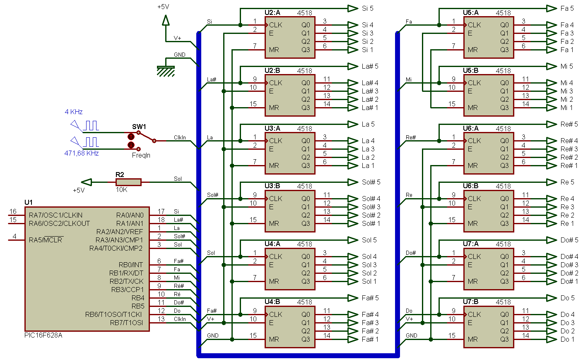Click the U2:A 4518 counter block
This screenshot has width=588, height=364.
(x=290, y=37)
